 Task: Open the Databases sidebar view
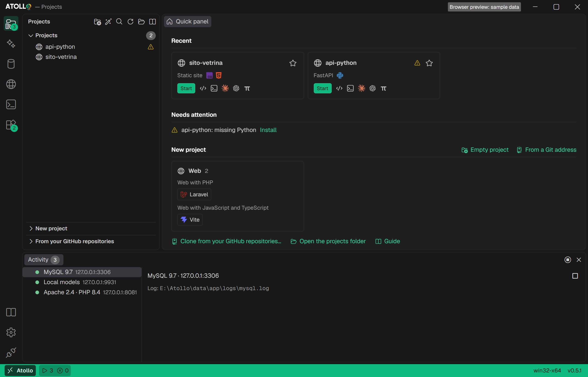[11, 64]
